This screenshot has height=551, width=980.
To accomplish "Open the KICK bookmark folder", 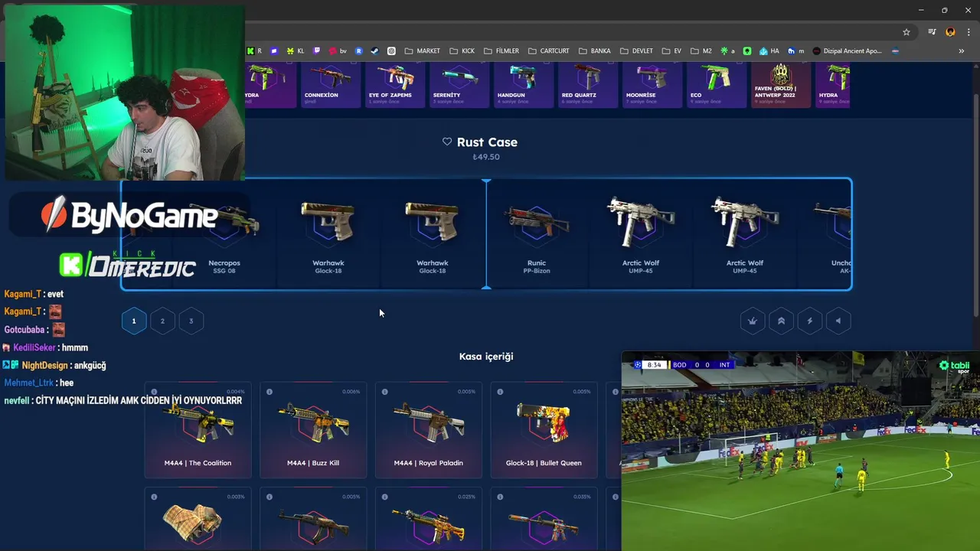I will click(x=462, y=51).
